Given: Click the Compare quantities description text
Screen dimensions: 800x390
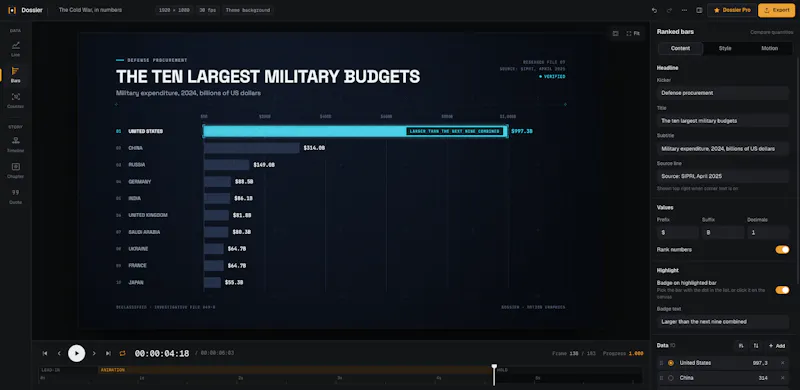Looking at the screenshot, I should (771, 32).
